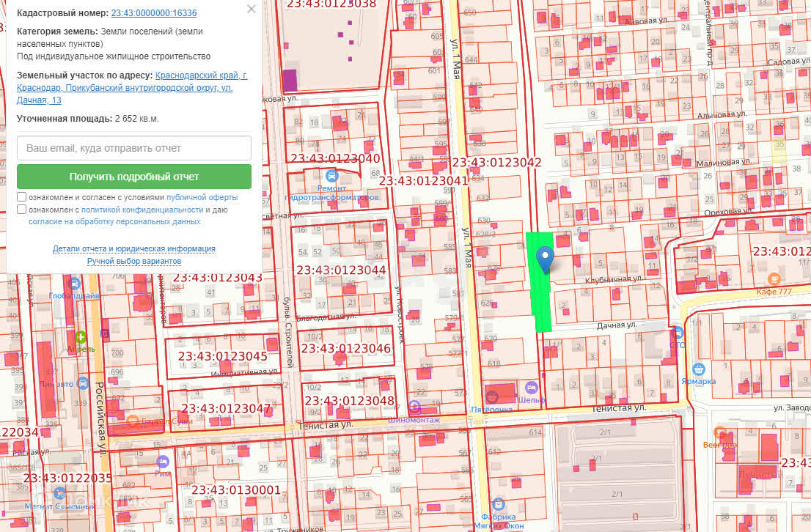Click cadastral block label 23:43:0123048
The image size is (811, 532).
(x=350, y=401)
